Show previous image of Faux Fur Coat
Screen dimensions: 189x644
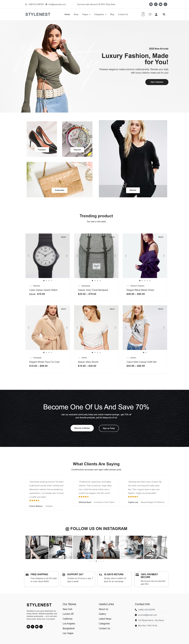click(29, 328)
